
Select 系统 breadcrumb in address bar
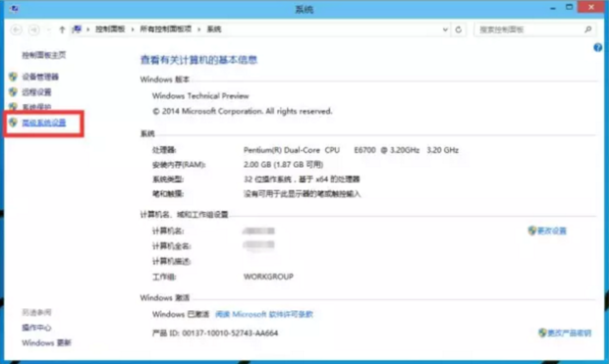[214, 29]
